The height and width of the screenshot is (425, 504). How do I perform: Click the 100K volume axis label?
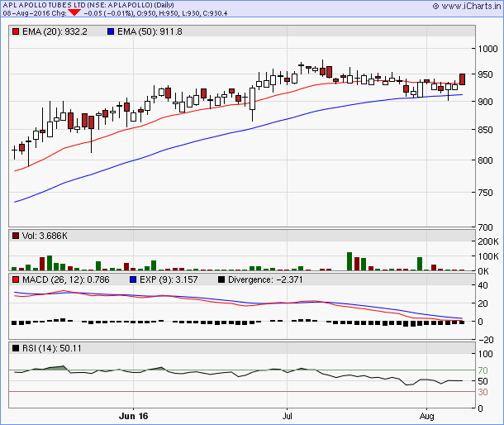click(488, 256)
